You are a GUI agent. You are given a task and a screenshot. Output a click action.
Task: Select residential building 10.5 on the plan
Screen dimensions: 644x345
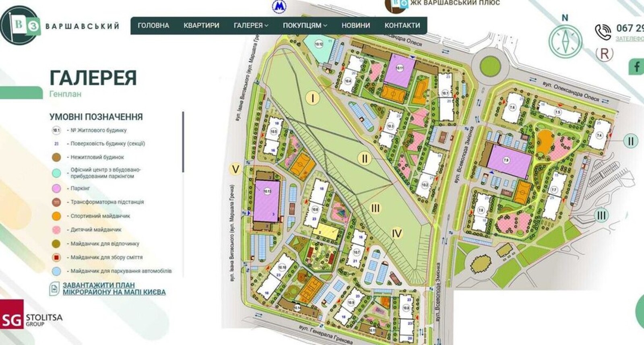274,132
